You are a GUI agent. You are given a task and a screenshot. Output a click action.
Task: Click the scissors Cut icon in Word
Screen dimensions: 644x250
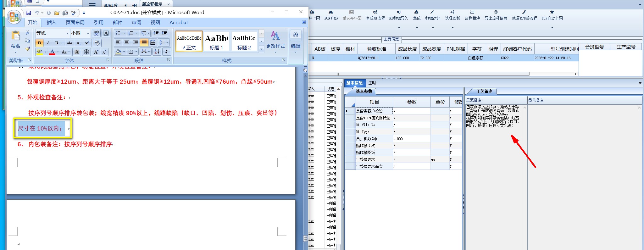tap(28, 33)
